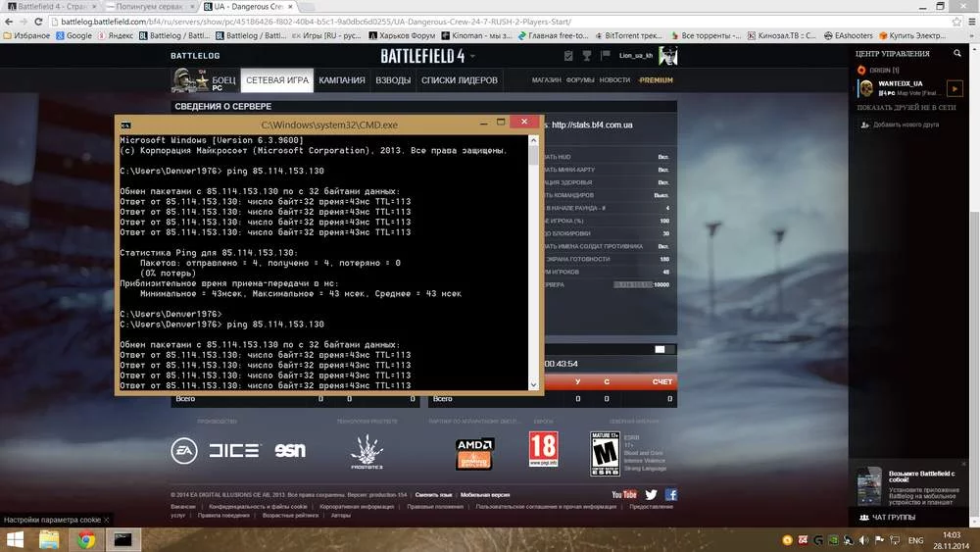
Task: Open Battlefield 4 game selector dropdown arrow
Action: coord(473,56)
